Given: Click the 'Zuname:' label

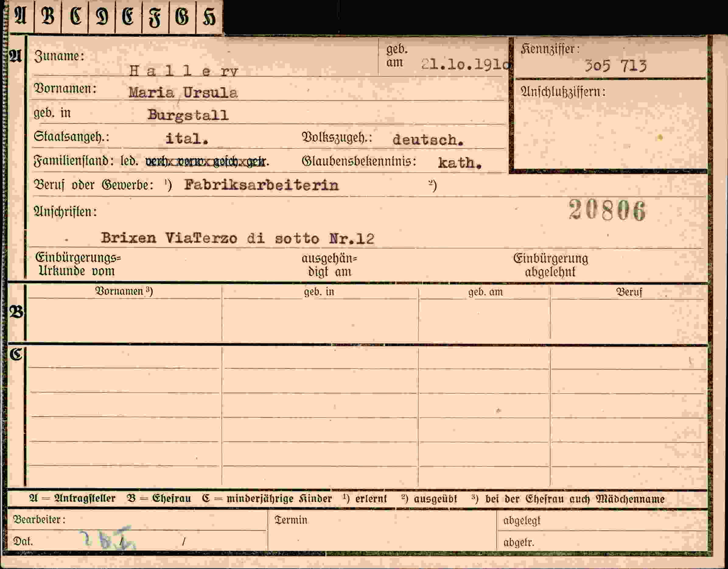Looking at the screenshot, I should pyautogui.click(x=59, y=56).
